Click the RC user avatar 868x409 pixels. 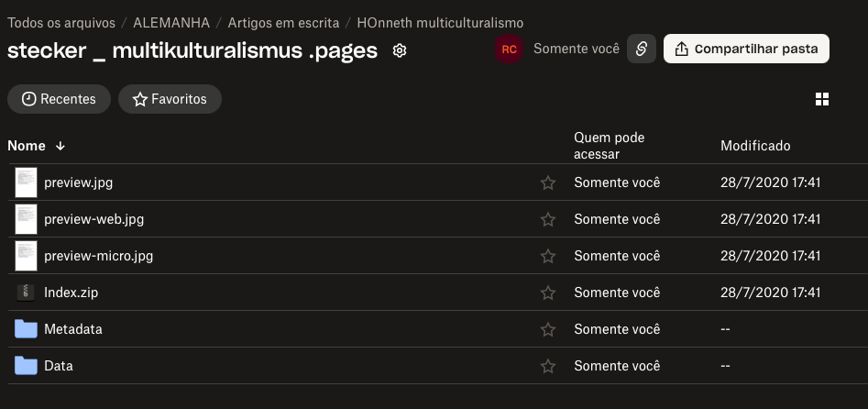click(509, 50)
